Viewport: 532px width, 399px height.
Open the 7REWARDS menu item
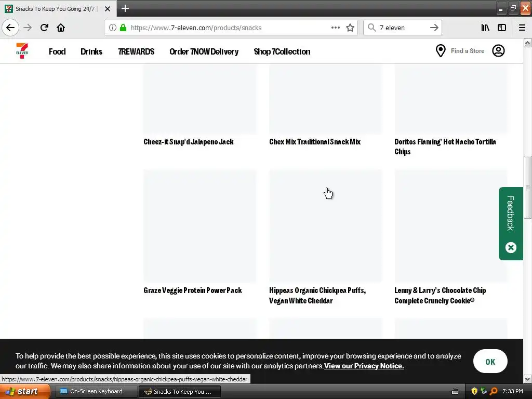point(136,51)
